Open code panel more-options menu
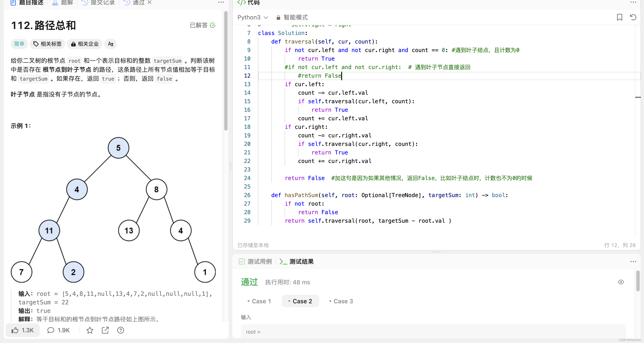Image resolution: width=644 pixels, height=343 pixels. 633,2
